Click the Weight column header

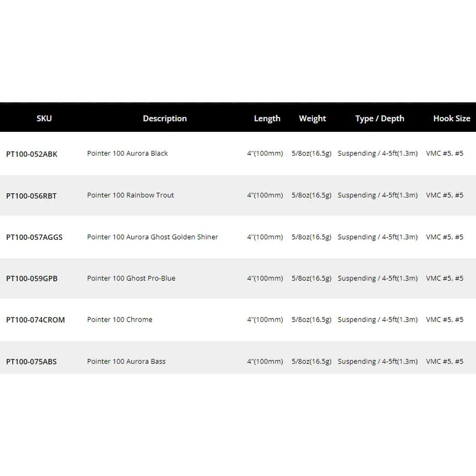pos(312,119)
